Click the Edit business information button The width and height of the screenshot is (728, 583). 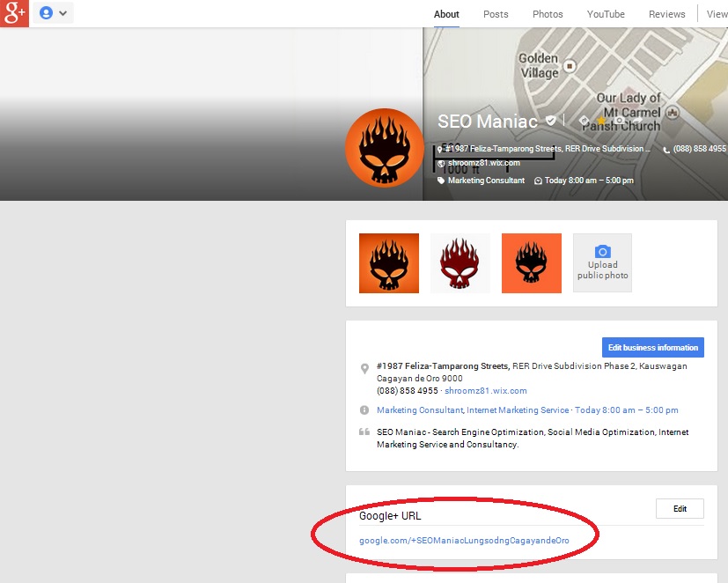click(652, 347)
